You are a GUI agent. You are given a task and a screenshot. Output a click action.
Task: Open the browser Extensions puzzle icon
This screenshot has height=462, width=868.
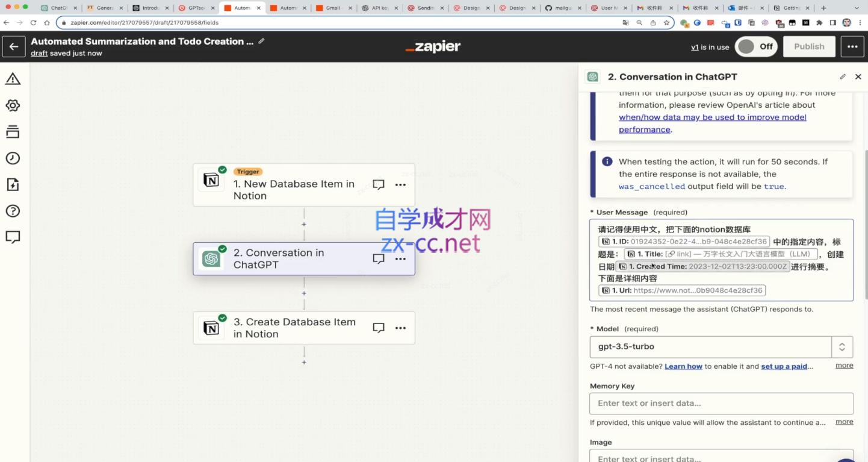tap(819, 23)
